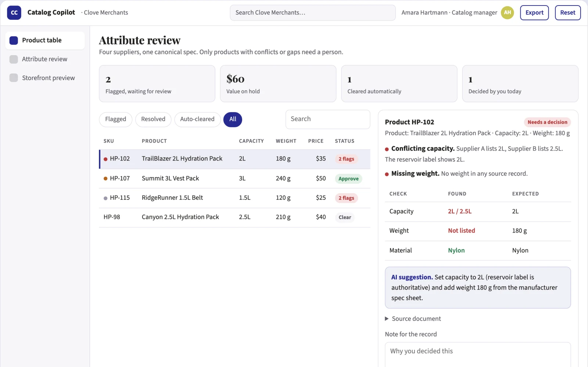
Task: Click the PRICE column header
Action: 316,141
